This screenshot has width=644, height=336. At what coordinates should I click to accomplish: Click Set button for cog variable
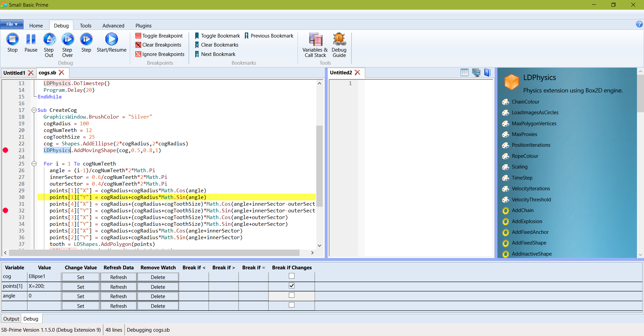point(80,277)
